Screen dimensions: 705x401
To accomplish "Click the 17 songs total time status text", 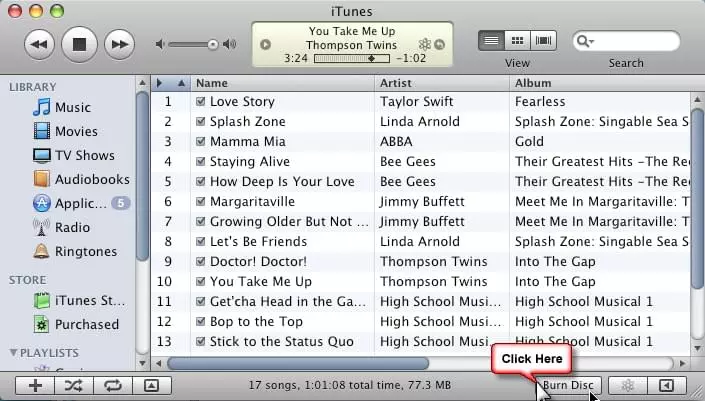I will pyautogui.click(x=350, y=385).
